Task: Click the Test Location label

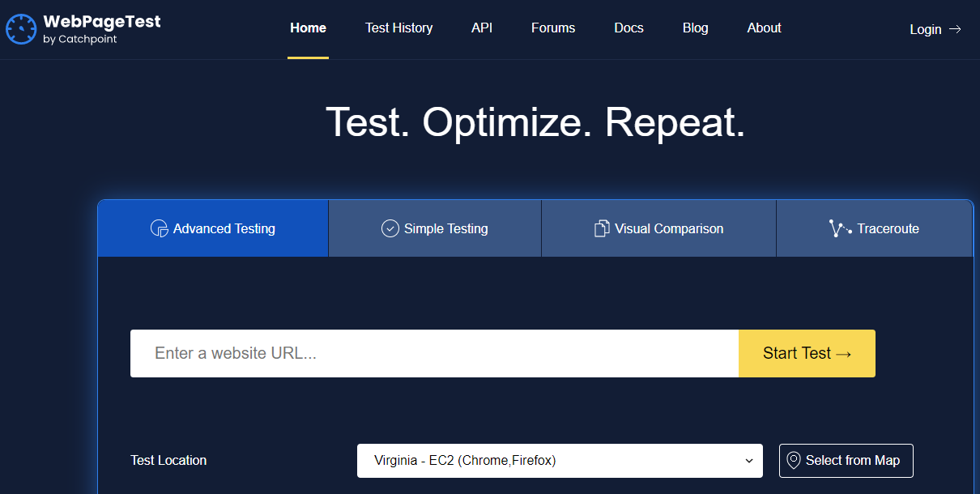Action: pos(168,460)
